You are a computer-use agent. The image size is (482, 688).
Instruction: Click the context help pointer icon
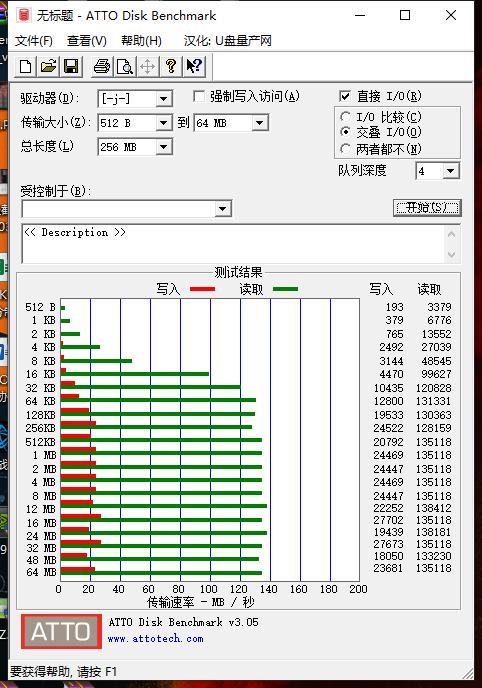(193, 67)
